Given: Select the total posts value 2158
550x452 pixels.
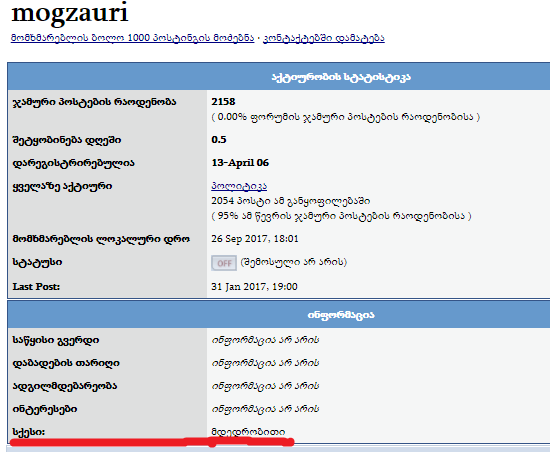Looking at the screenshot, I should (223, 102).
